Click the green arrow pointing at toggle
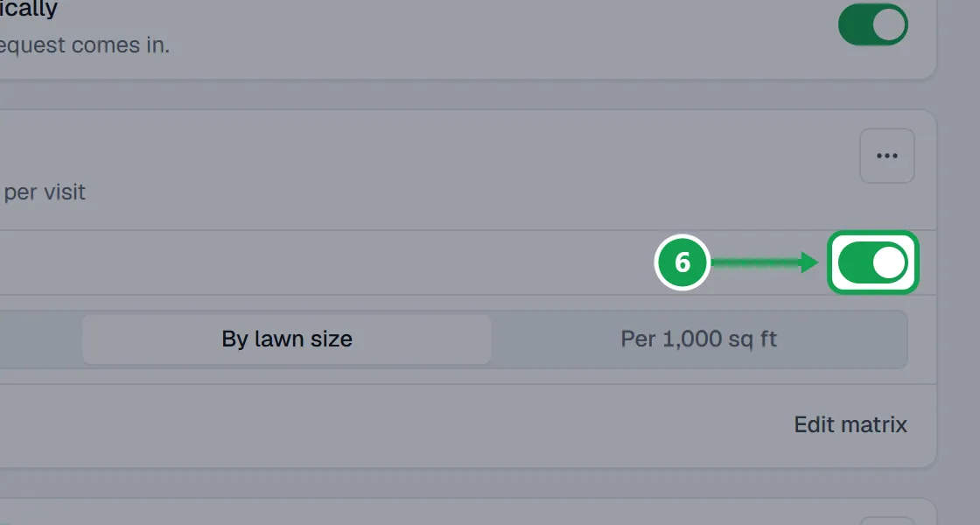Viewport: 980px width, 525px height. 765,262
